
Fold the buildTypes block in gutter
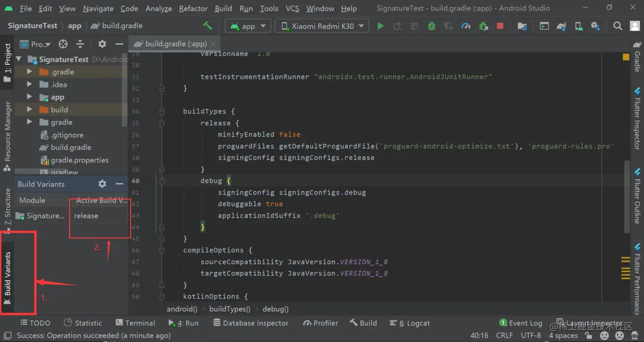[x=162, y=112]
